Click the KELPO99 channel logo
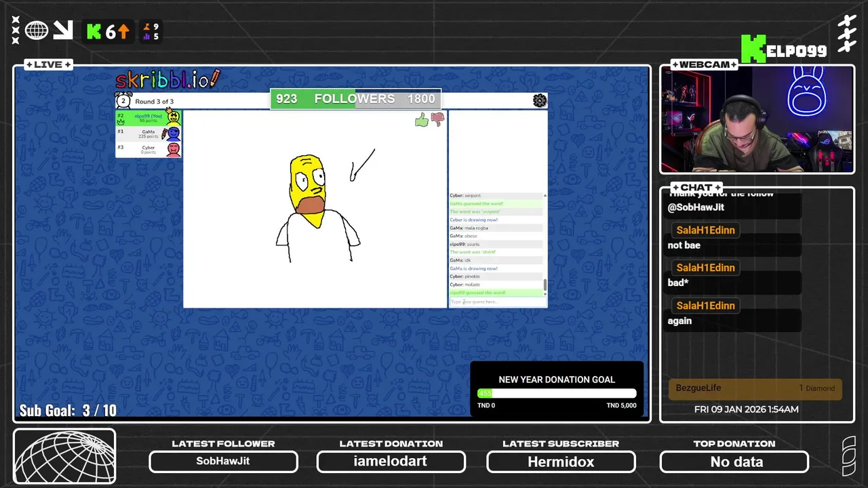Viewport: 868px width, 488px height. coord(783,49)
